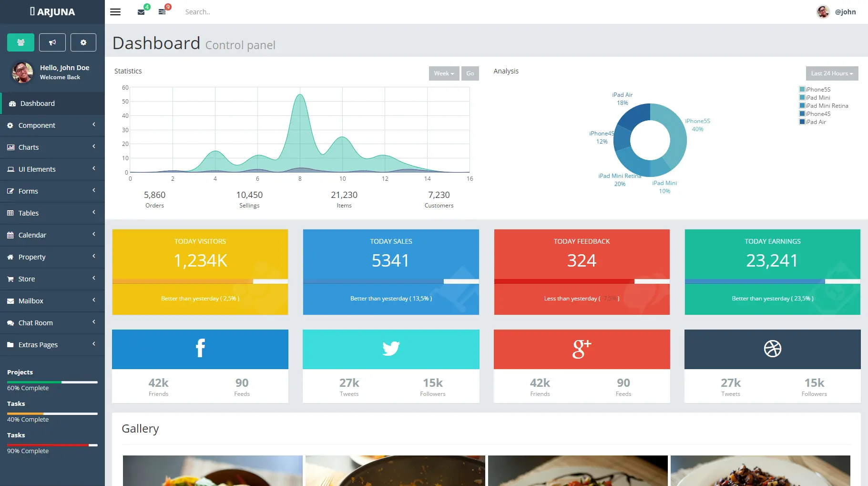Click the Twitter bird tile

(x=391, y=349)
